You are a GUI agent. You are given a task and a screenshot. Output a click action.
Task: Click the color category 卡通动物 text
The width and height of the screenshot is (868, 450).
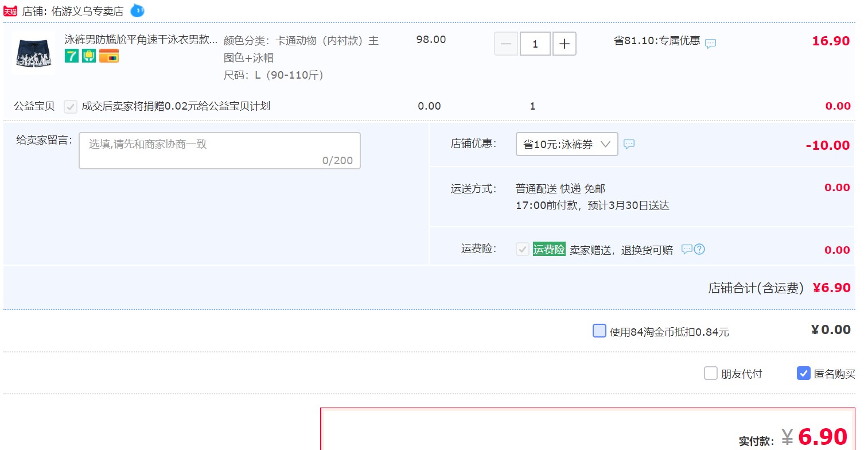click(301, 49)
